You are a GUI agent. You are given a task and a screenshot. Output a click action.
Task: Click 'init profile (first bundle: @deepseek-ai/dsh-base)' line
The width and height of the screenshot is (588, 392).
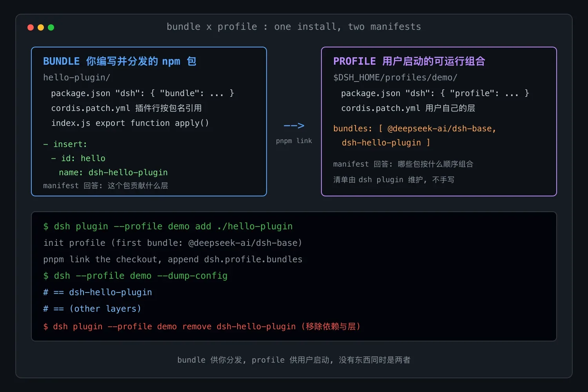pyautogui.click(x=173, y=243)
